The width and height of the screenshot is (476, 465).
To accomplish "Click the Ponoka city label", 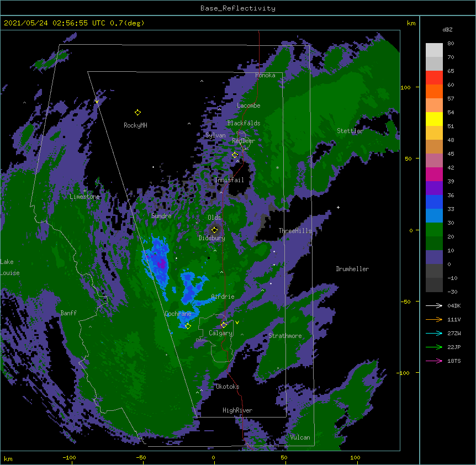I will coord(265,75).
